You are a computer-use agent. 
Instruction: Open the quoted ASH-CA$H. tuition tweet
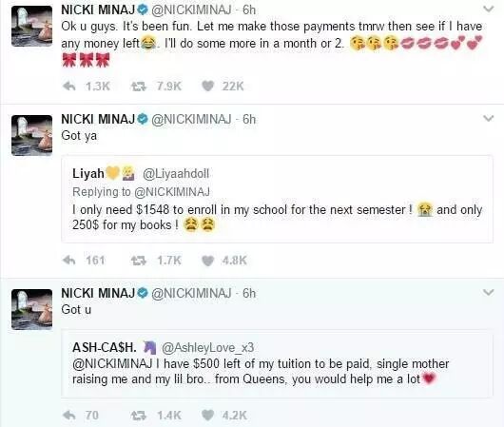(x=277, y=363)
